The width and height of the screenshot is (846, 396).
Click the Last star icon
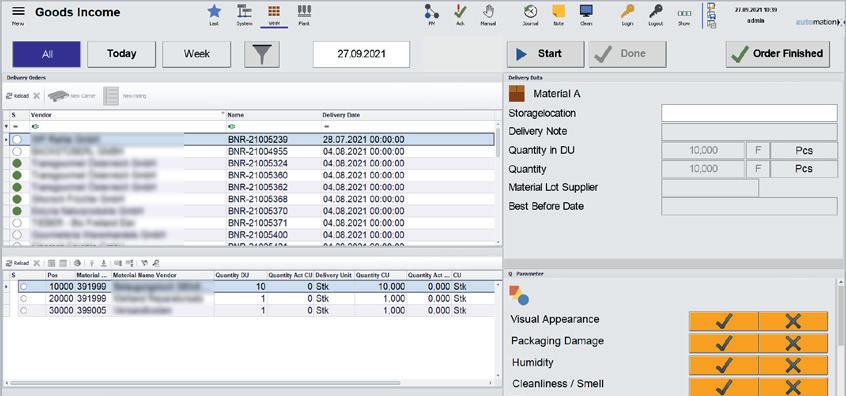click(x=214, y=11)
